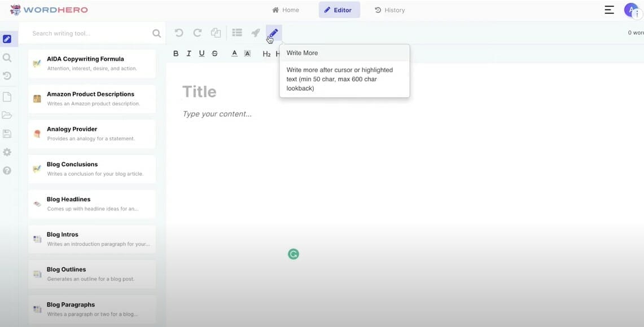Click the Write More pencil icon
The image size is (644, 327).
(x=273, y=33)
